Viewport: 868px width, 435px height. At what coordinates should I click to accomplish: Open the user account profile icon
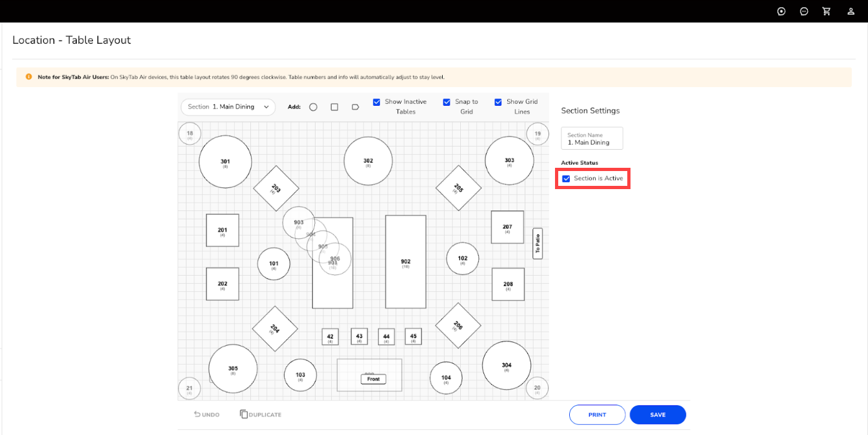pos(851,11)
